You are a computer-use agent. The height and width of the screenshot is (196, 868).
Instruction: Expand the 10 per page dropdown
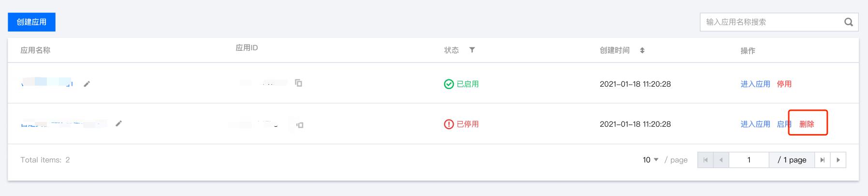coord(651,160)
